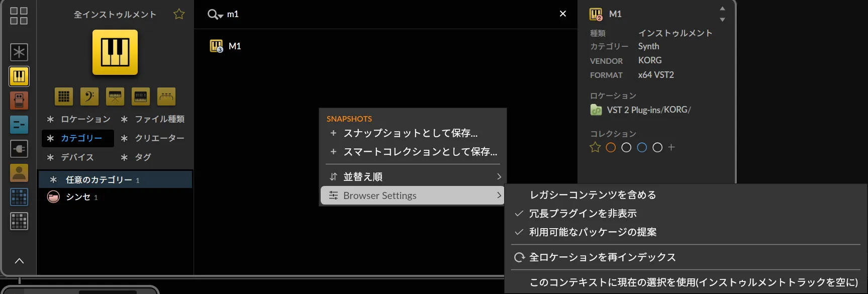Select the user presets person icon
Screen dimensions: 868x294
(19, 173)
